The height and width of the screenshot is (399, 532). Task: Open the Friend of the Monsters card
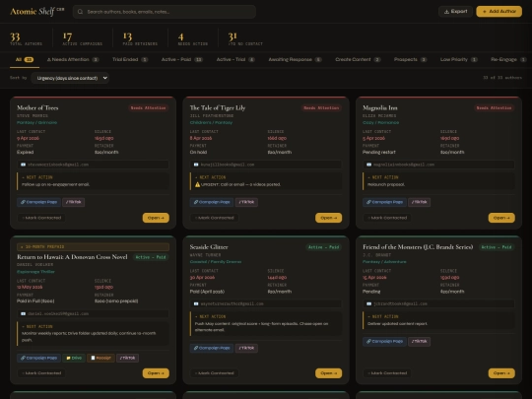pos(501,373)
